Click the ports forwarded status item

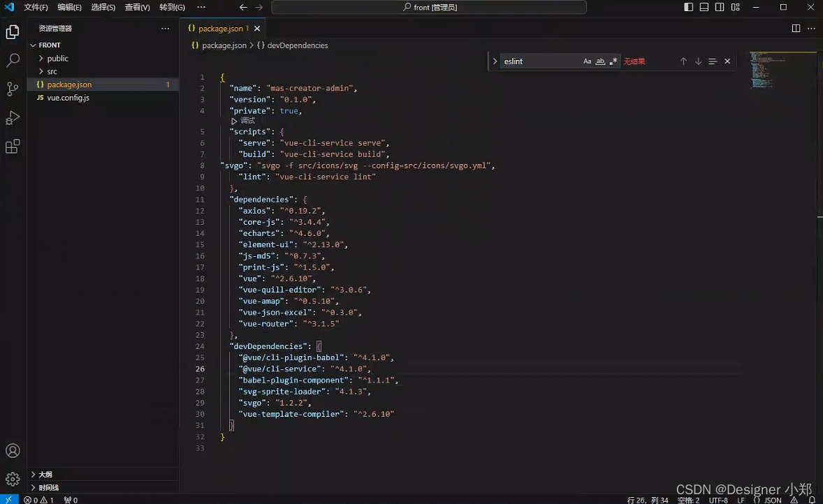click(x=71, y=500)
